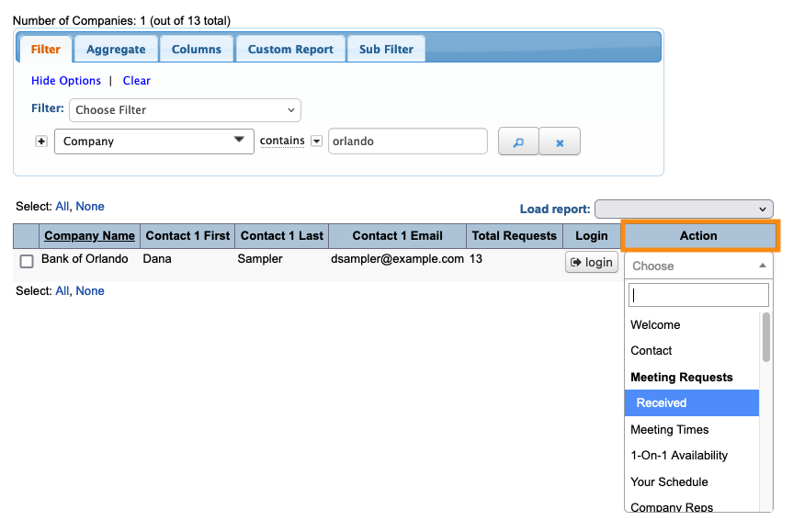Tick the Bank of Orlando row checkbox
The width and height of the screenshot is (793, 532).
coord(27,261)
